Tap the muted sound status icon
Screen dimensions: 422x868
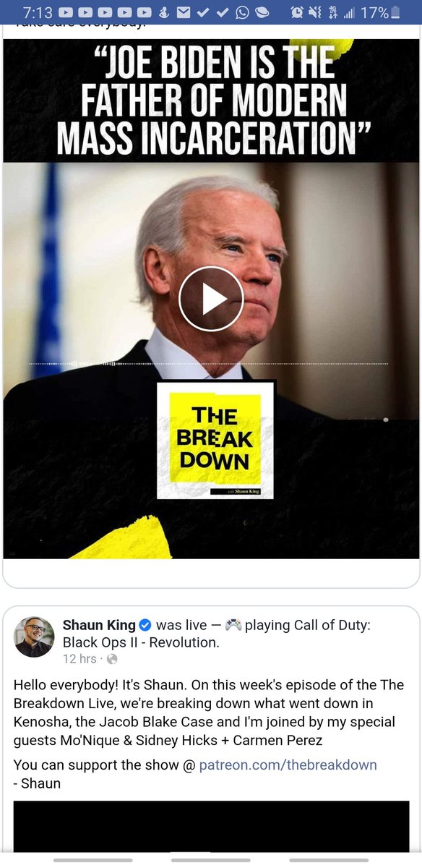pos(315,12)
